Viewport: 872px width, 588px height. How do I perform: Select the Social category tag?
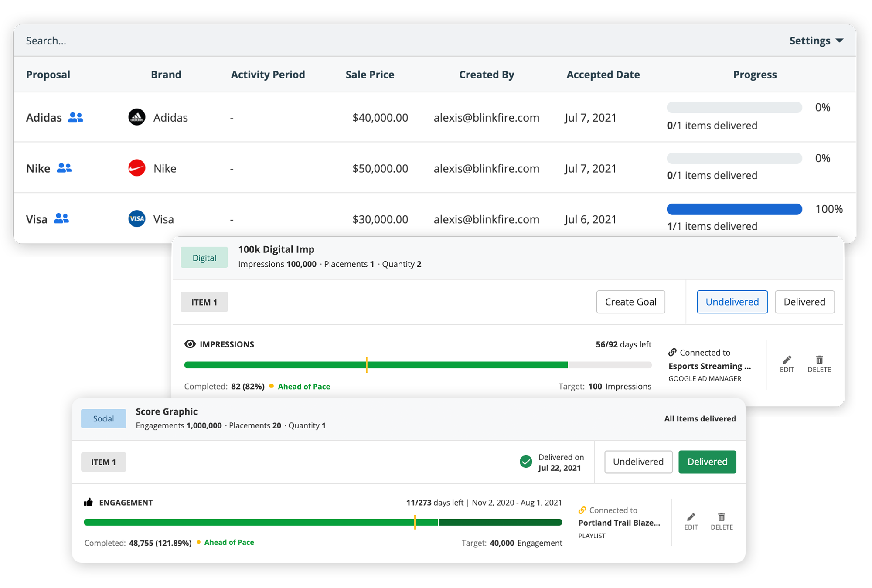click(x=103, y=418)
